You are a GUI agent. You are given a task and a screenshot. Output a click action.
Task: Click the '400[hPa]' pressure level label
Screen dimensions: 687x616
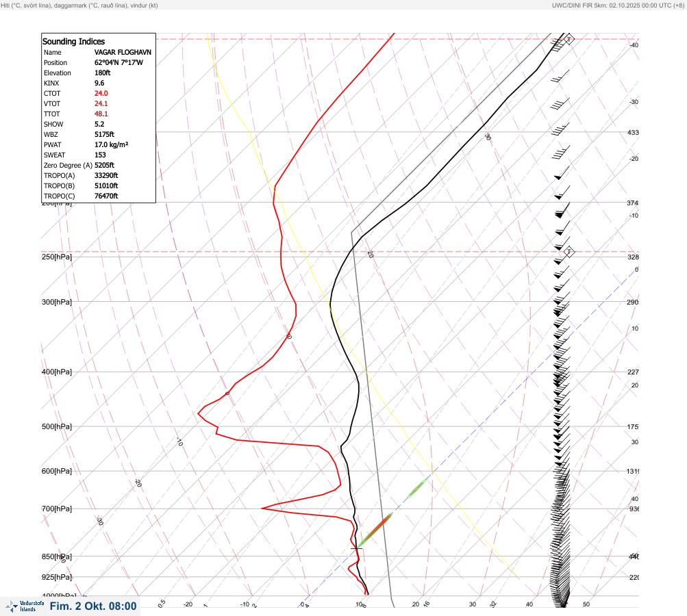pyautogui.click(x=57, y=372)
